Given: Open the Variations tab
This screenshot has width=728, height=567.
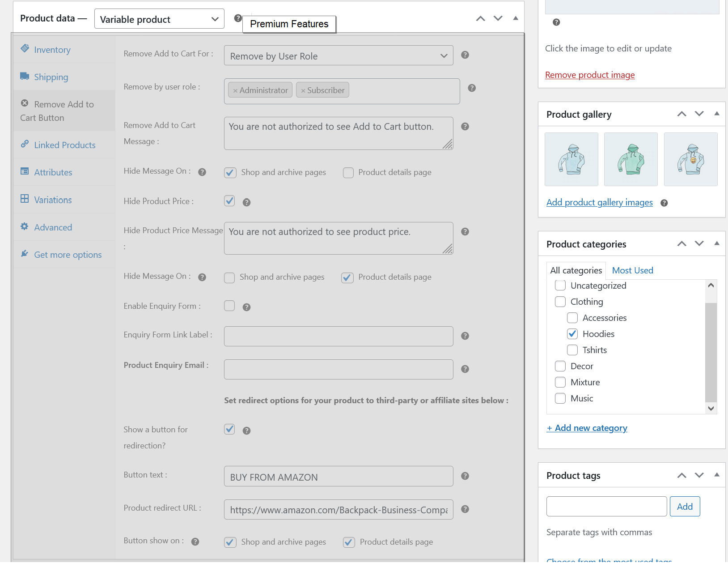Looking at the screenshot, I should tap(53, 200).
